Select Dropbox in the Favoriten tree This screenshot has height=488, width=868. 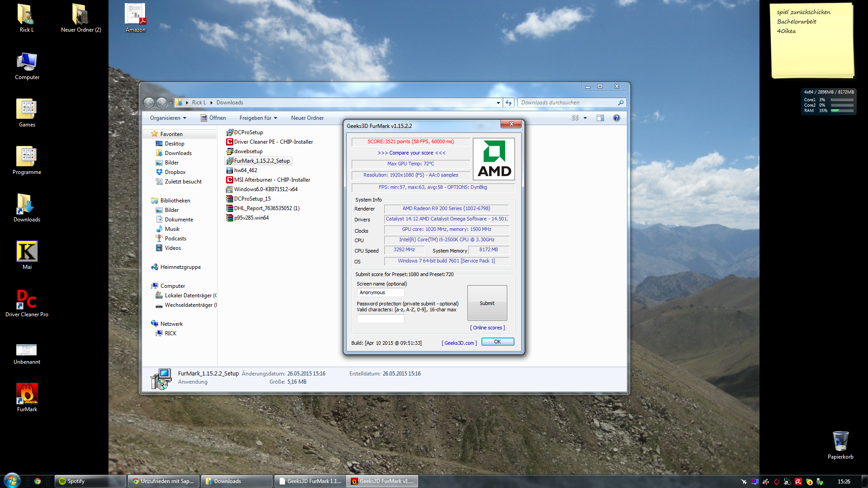175,172
